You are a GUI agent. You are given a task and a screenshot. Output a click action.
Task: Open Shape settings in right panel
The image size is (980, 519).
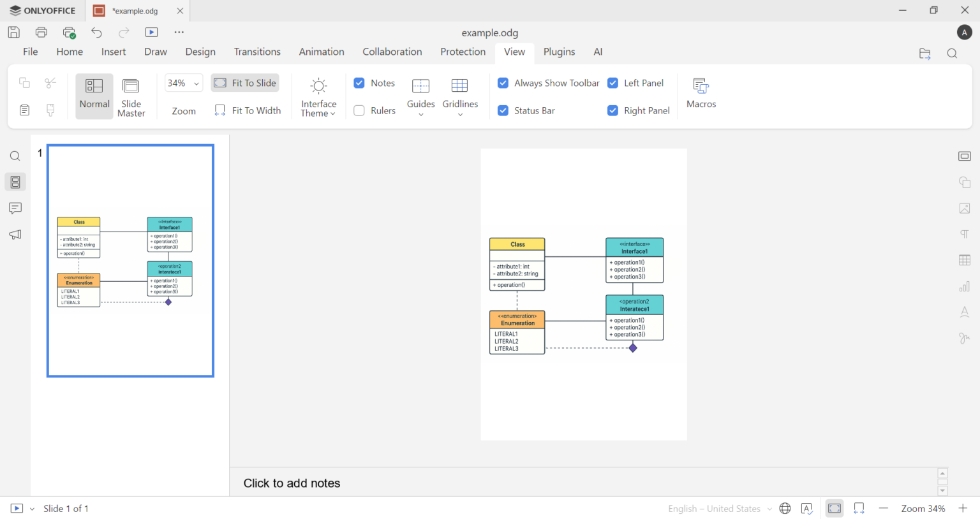(964, 182)
